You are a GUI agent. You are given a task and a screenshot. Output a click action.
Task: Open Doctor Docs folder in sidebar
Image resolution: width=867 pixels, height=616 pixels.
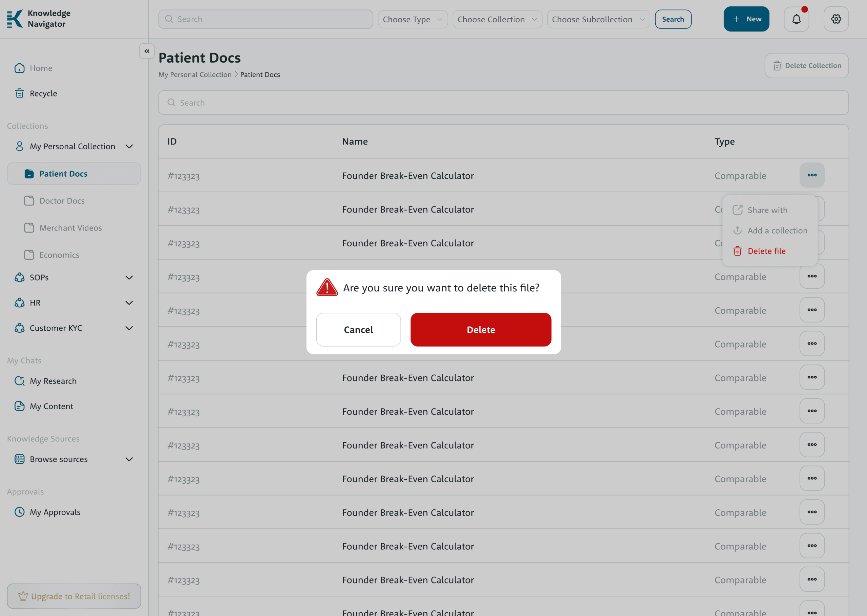click(62, 201)
